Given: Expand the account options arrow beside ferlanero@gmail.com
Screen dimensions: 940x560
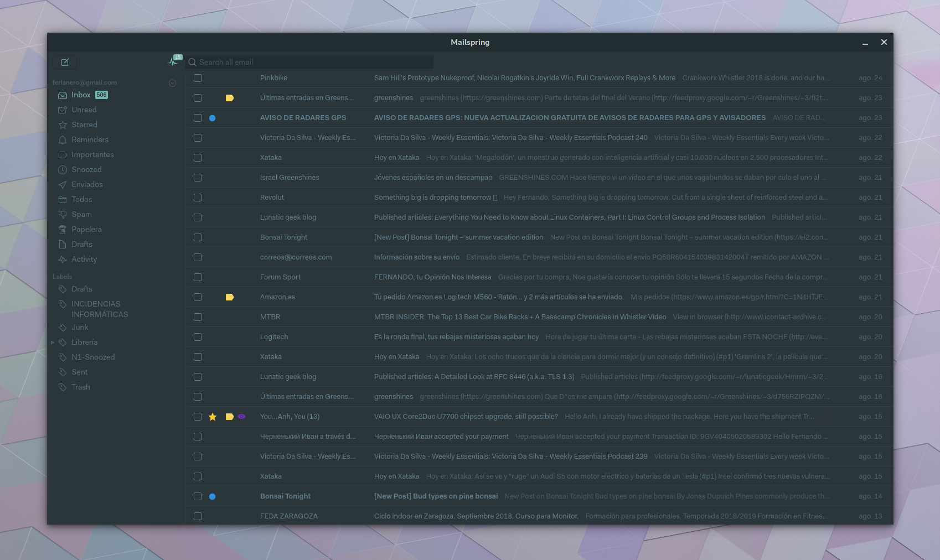Looking at the screenshot, I should 172,83.
